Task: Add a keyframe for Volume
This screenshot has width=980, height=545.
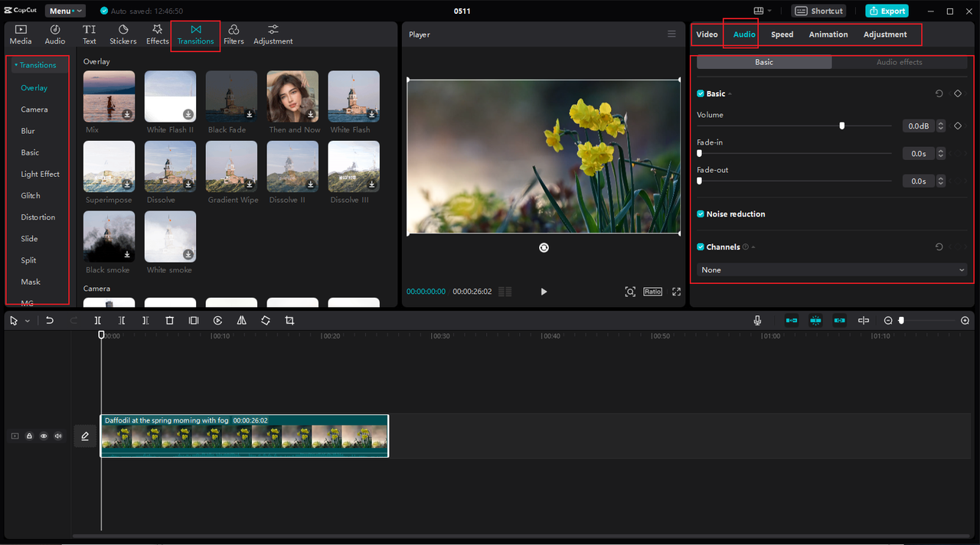Action: pyautogui.click(x=957, y=126)
